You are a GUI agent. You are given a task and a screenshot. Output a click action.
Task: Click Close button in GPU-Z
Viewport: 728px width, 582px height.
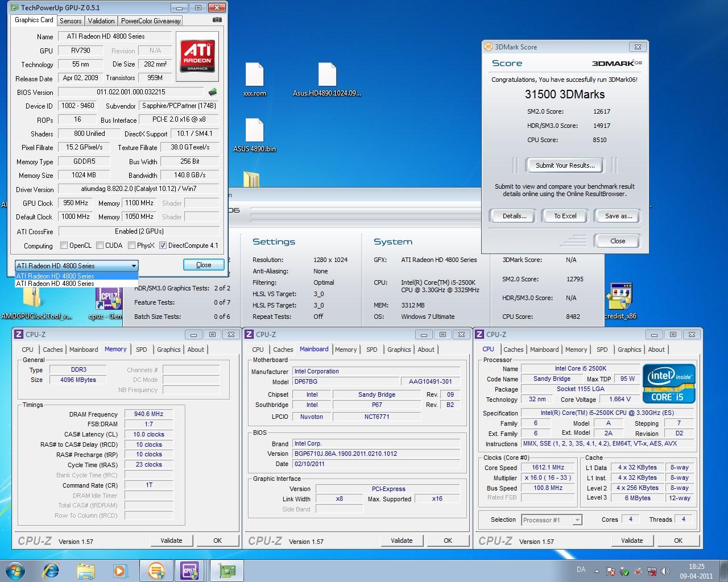[204, 265]
